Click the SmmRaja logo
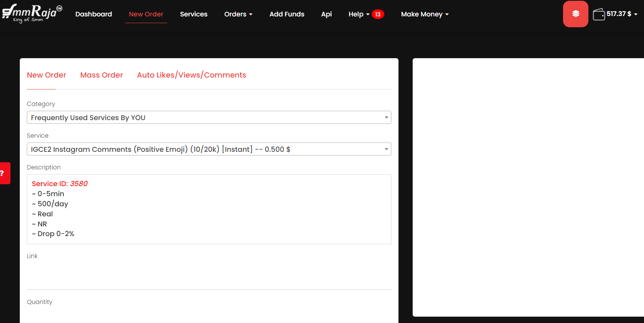 click(x=32, y=13)
